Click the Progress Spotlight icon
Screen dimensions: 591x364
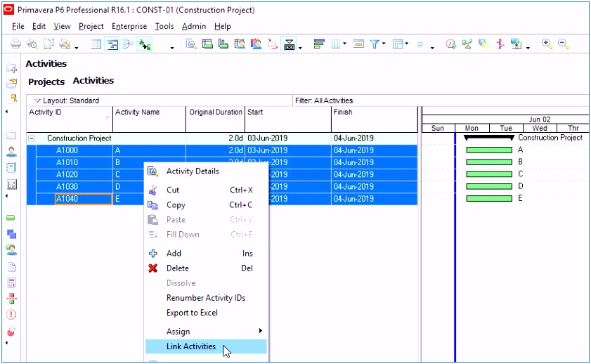tap(483, 44)
